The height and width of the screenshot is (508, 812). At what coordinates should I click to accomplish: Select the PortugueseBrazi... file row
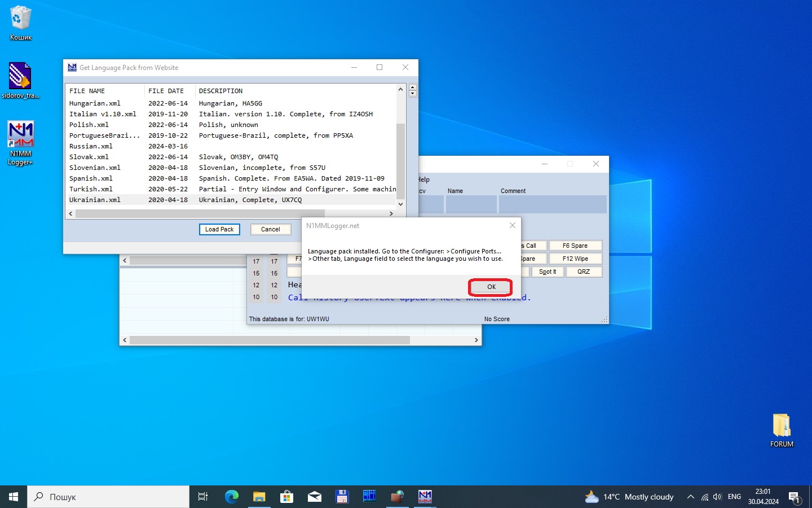coord(231,135)
